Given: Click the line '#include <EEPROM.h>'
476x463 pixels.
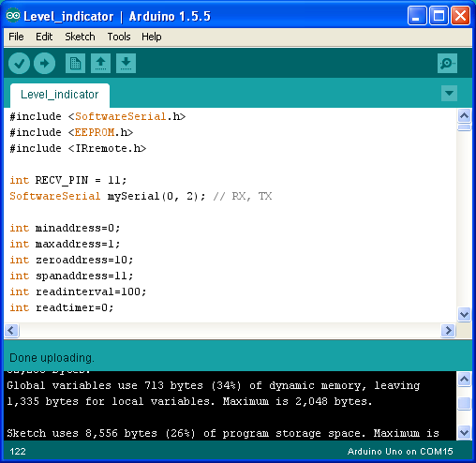Looking at the screenshot, I should pyautogui.click(x=71, y=132).
